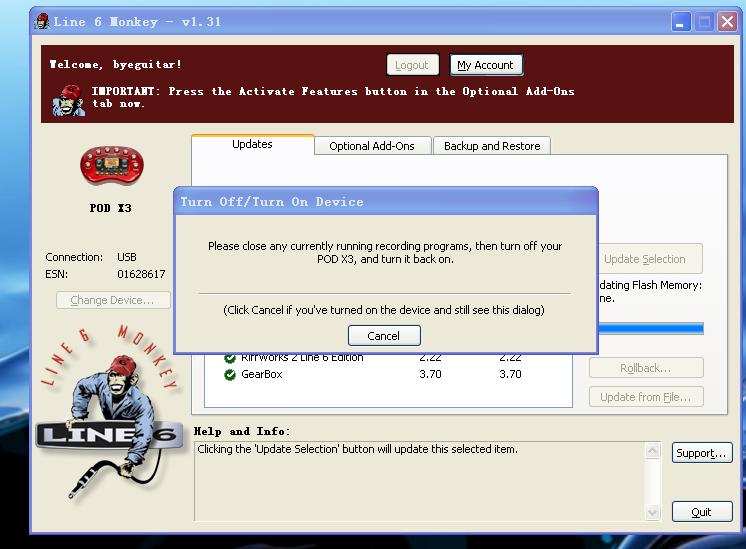Quit Line 6 Monkey

[x=702, y=512]
